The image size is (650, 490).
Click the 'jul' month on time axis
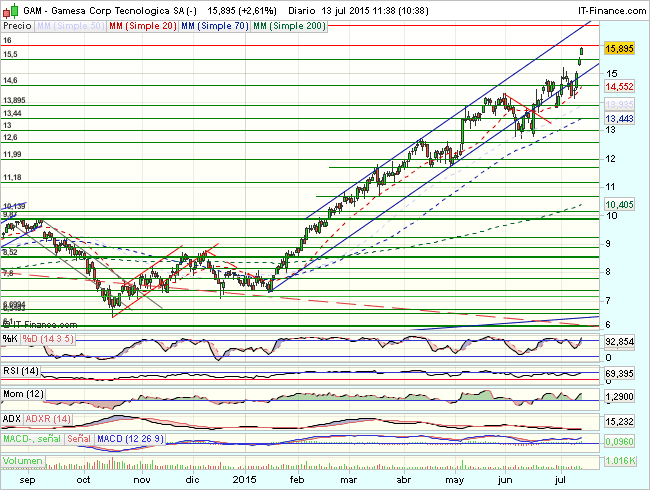click(x=560, y=480)
